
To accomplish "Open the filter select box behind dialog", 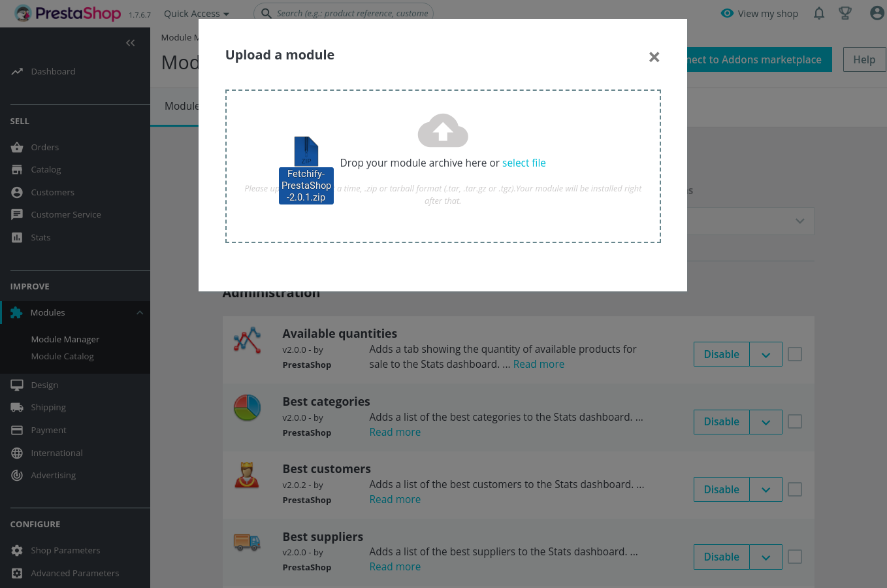I will tap(750, 221).
